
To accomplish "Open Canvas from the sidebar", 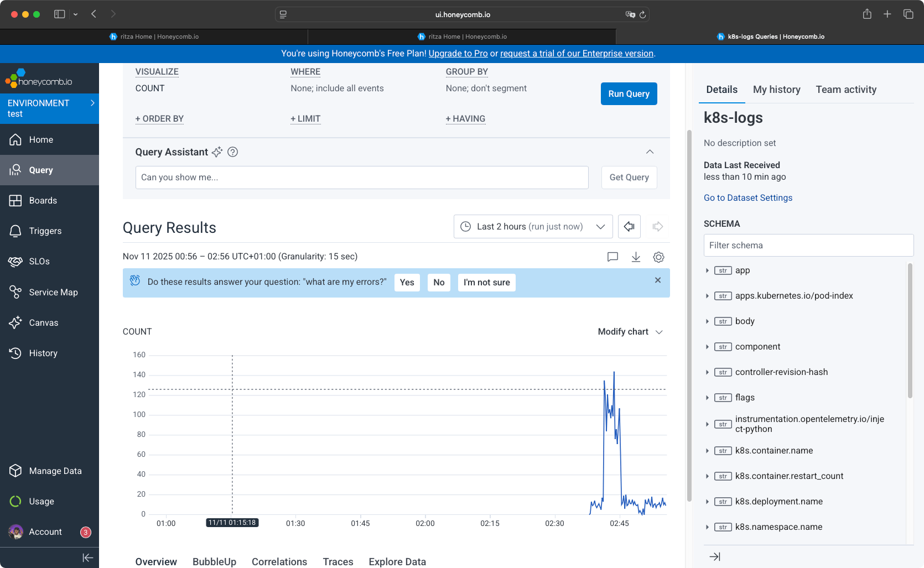I will [43, 322].
